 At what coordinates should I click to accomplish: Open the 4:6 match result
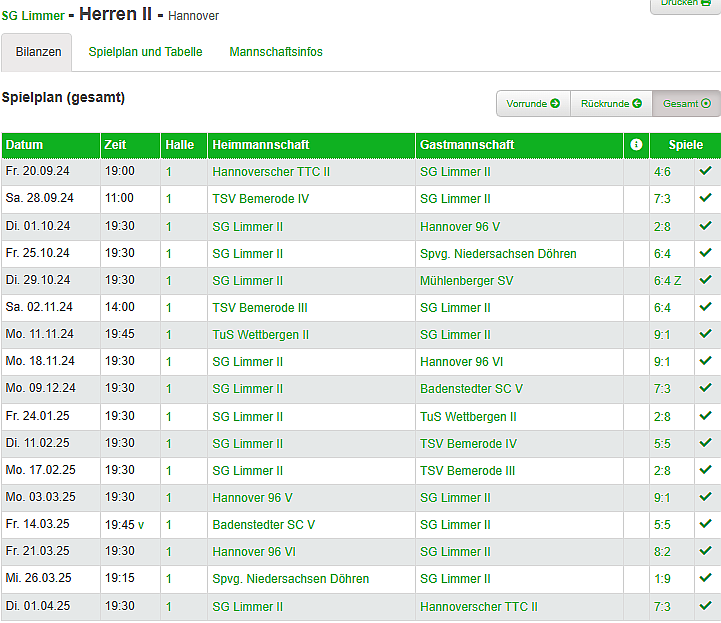click(662, 172)
